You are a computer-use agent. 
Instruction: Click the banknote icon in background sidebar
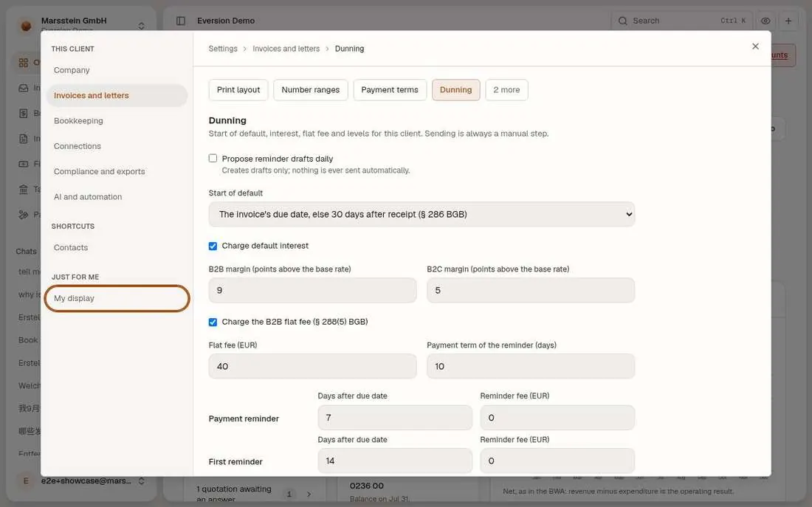(24, 164)
